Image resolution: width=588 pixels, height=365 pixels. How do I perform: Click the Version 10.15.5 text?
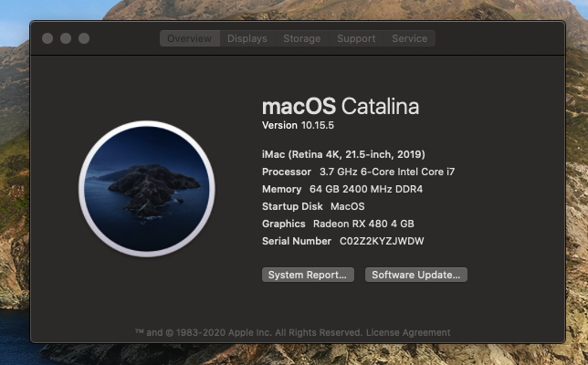pyautogui.click(x=298, y=125)
